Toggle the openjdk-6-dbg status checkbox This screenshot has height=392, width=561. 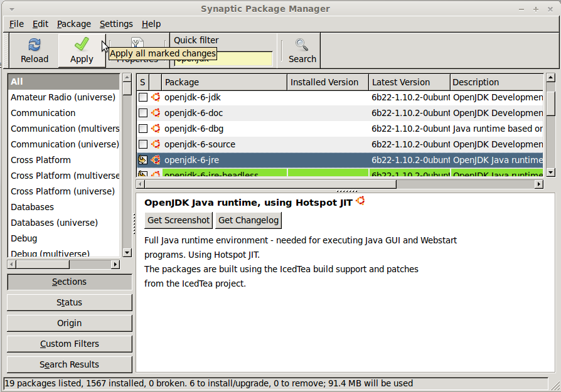point(142,129)
